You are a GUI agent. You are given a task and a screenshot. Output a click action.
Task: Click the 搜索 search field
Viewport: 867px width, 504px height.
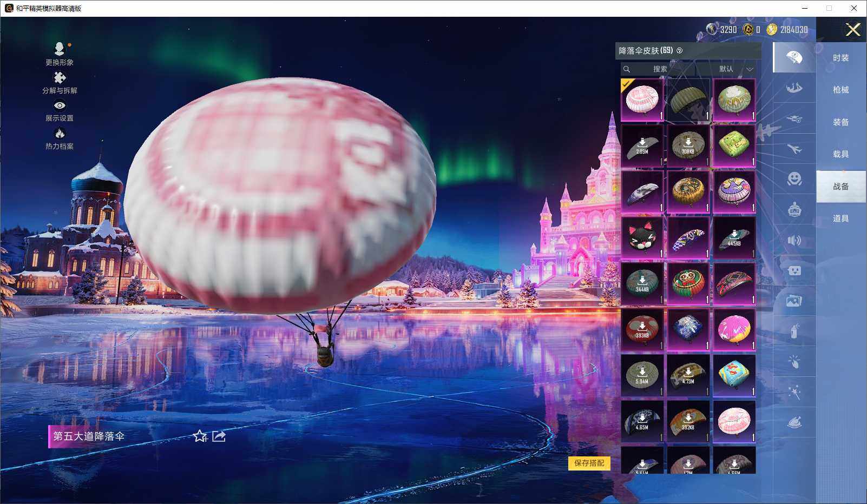pyautogui.click(x=659, y=69)
